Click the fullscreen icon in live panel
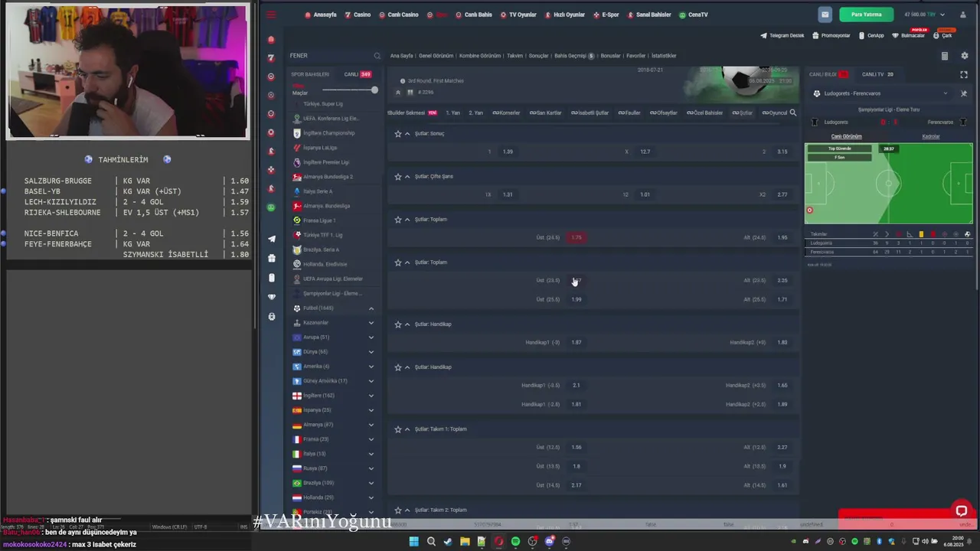The height and width of the screenshot is (551, 980). coord(964,74)
